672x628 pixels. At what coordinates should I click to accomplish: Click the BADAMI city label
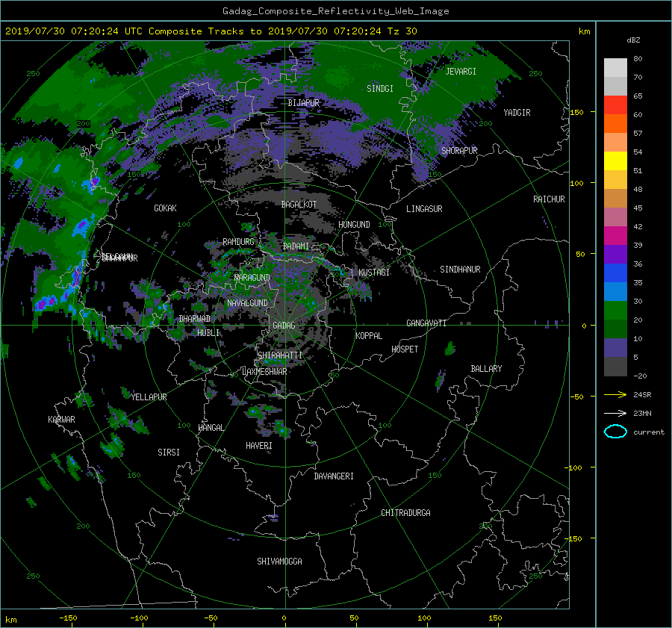[x=296, y=246]
